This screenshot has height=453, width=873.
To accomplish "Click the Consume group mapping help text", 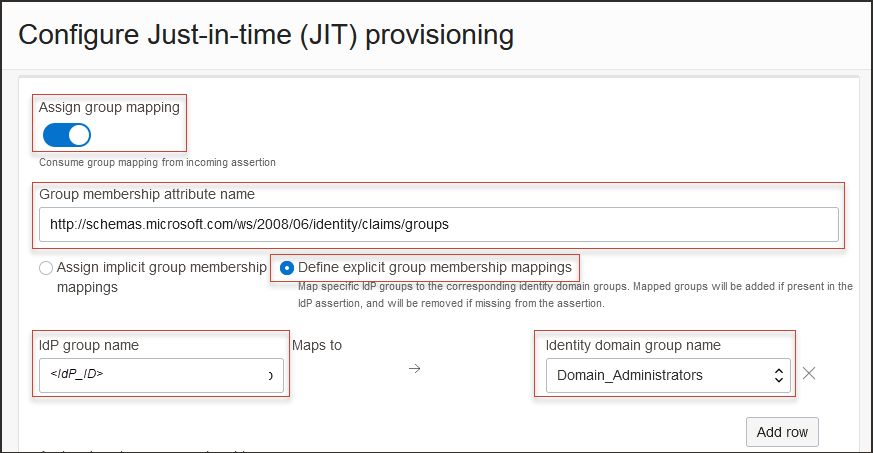I will point(157,162).
